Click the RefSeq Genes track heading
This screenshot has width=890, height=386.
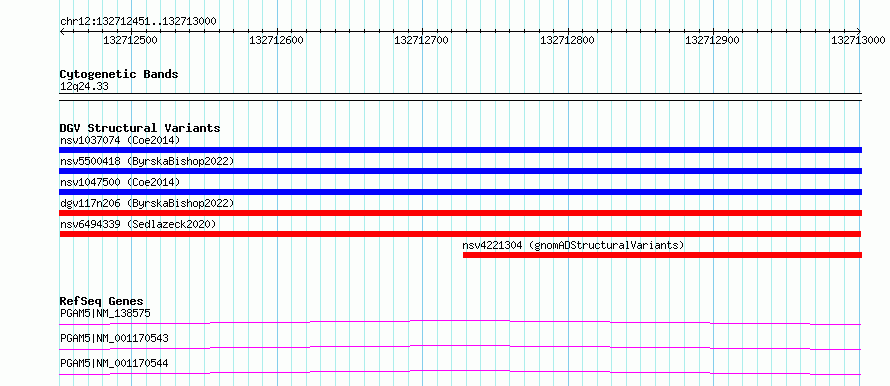pyautogui.click(x=102, y=301)
